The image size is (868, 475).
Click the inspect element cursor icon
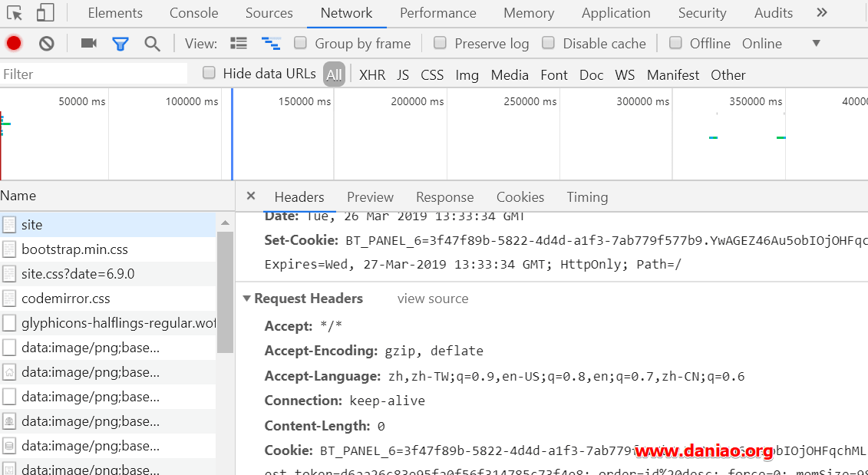[x=15, y=13]
